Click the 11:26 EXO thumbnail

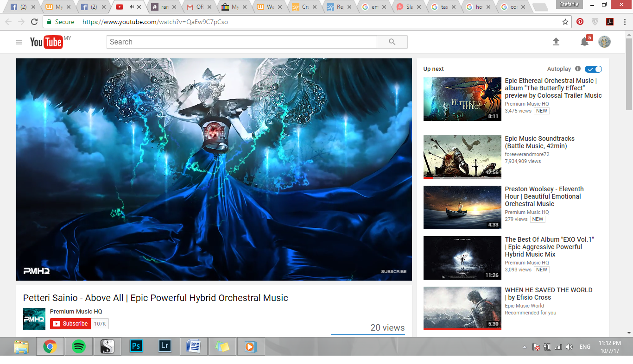pyautogui.click(x=462, y=258)
